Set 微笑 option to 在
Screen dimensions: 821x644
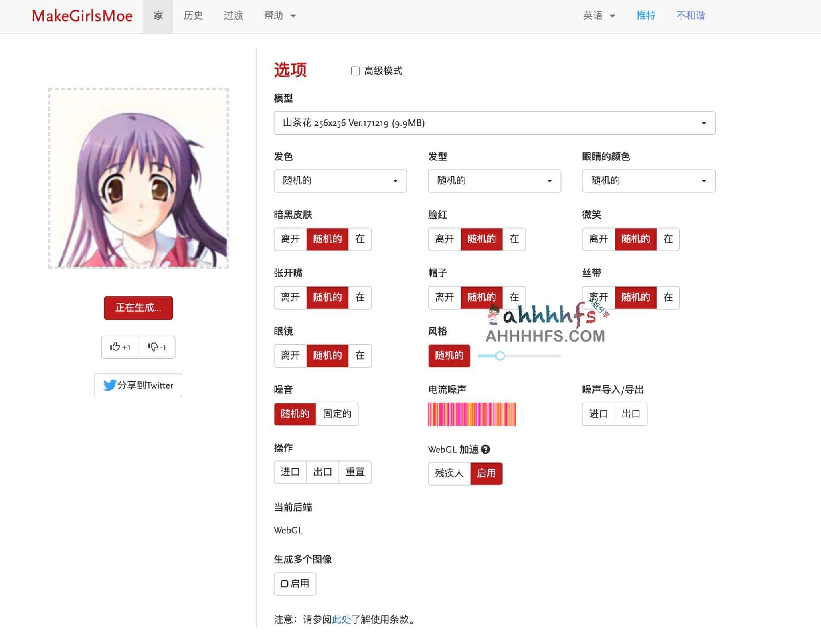pos(667,239)
